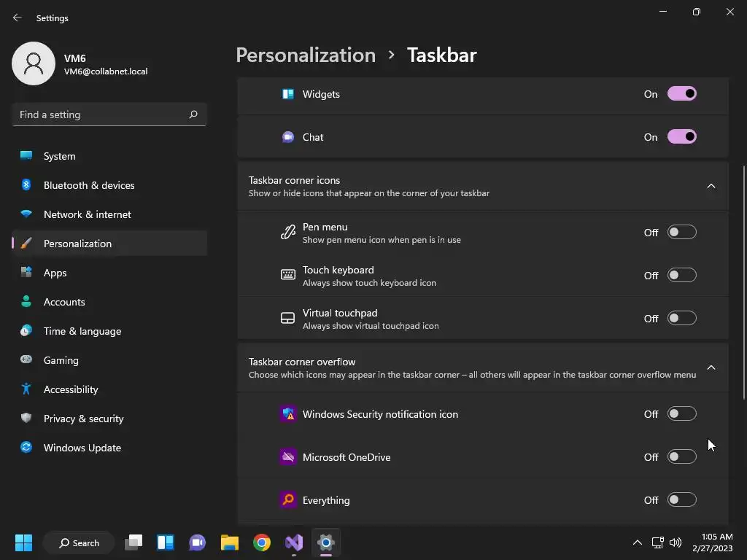
Task: Click the search magnifier in Find a setting
Action: click(x=193, y=114)
